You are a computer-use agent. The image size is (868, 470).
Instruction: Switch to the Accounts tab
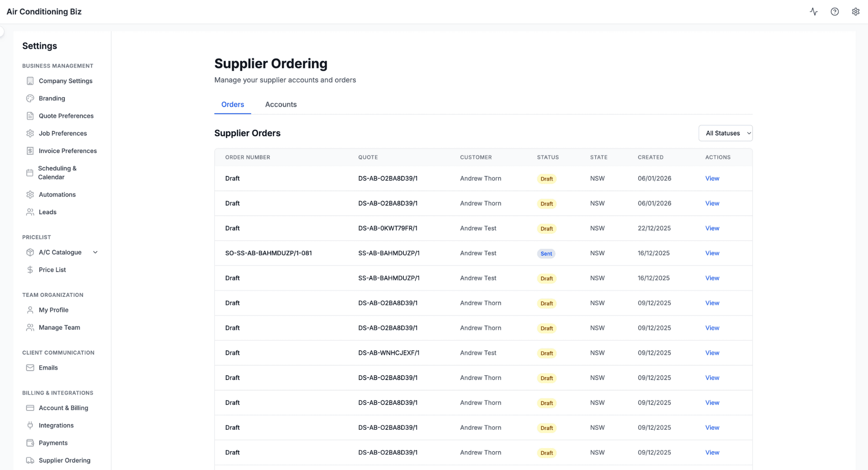pos(281,104)
